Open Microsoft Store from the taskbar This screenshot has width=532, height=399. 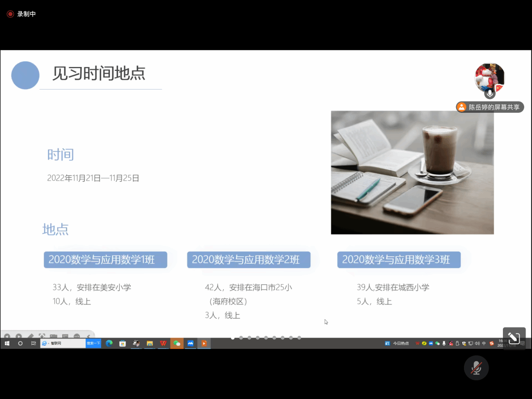point(123,343)
